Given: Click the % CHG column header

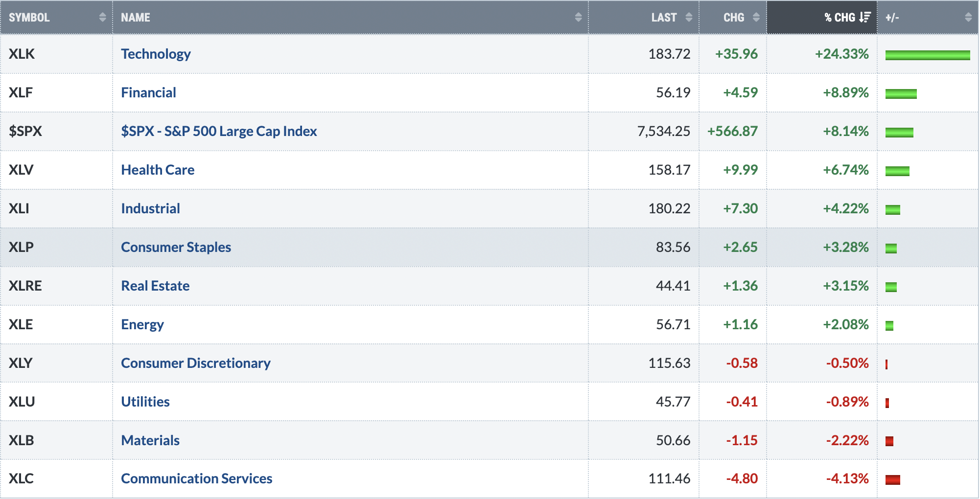Looking at the screenshot, I should point(822,18).
